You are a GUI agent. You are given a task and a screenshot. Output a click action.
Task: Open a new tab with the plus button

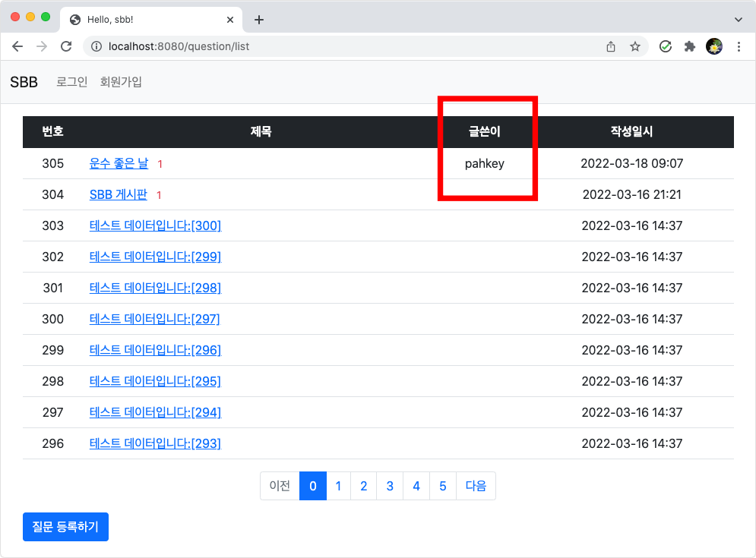[259, 20]
